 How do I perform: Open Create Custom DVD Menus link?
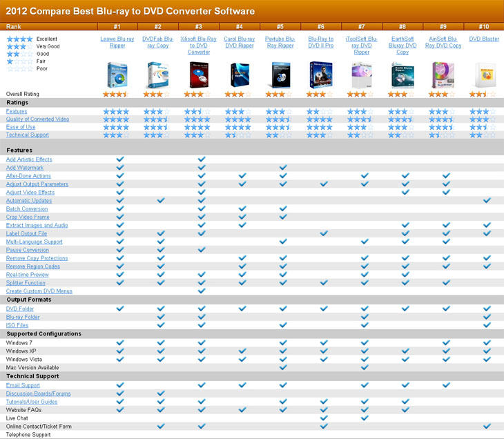(39, 291)
